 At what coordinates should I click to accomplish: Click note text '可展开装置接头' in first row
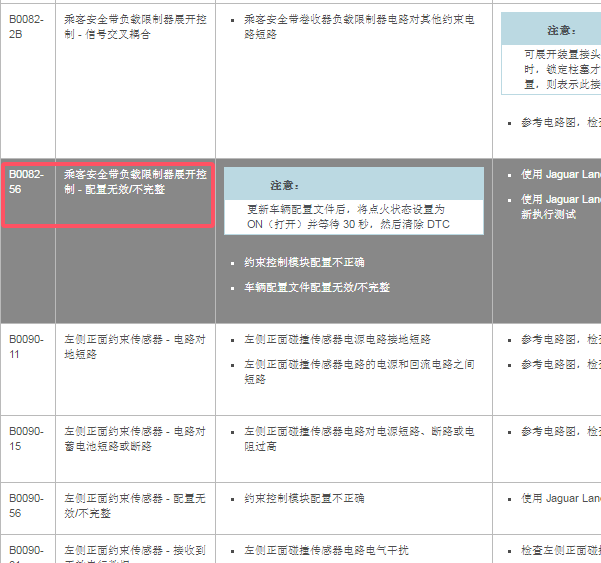pos(562,54)
